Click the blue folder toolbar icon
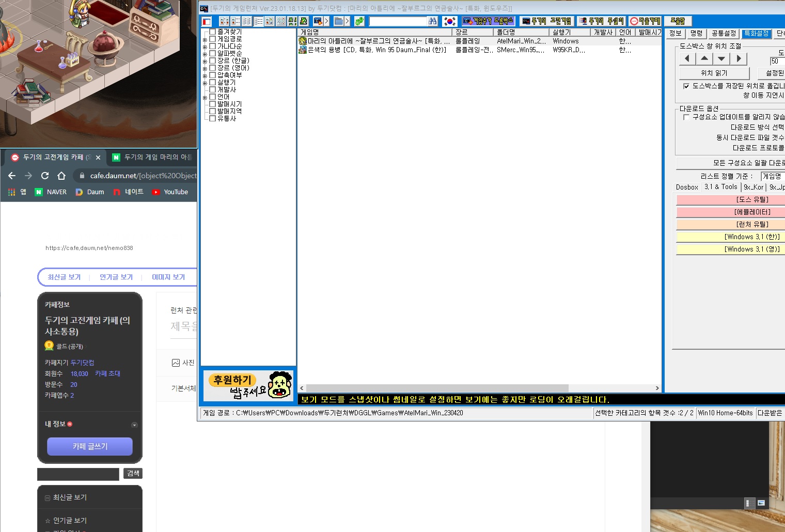785x532 pixels. [338, 21]
